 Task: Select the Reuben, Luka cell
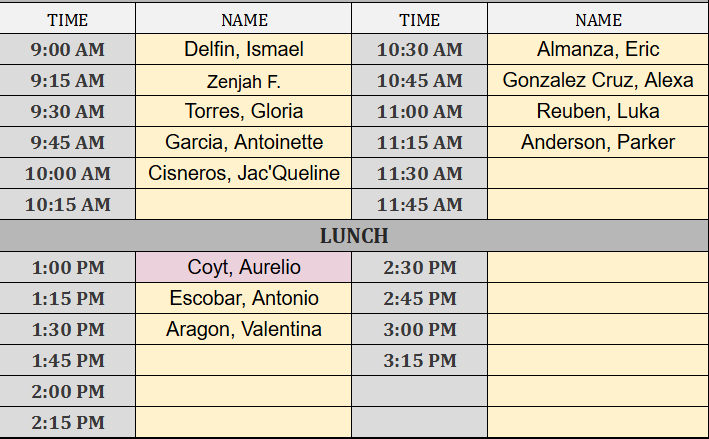598,111
